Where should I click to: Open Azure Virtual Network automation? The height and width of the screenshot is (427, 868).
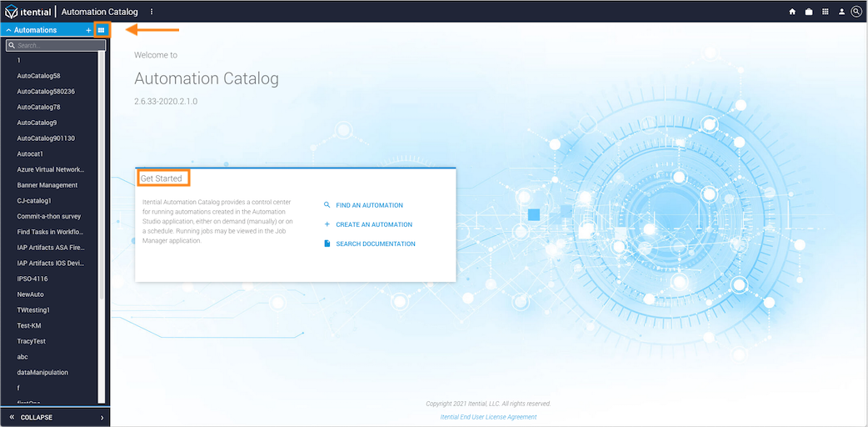pyautogui.click(x=51, y=169)
